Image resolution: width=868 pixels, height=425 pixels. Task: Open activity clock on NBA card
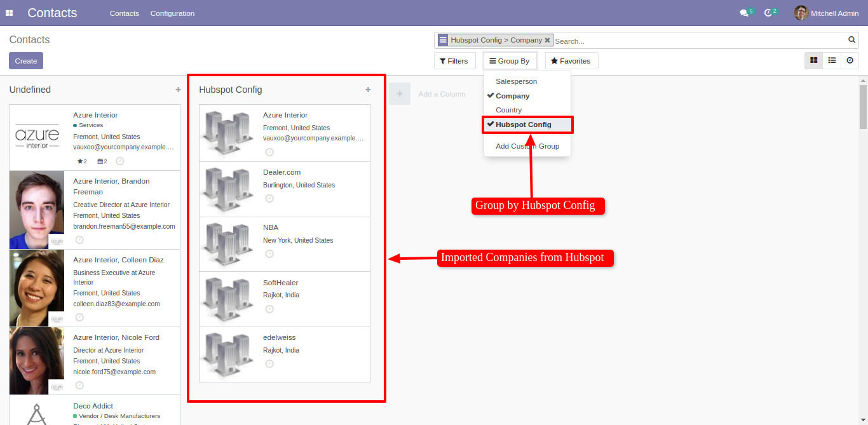269,253
